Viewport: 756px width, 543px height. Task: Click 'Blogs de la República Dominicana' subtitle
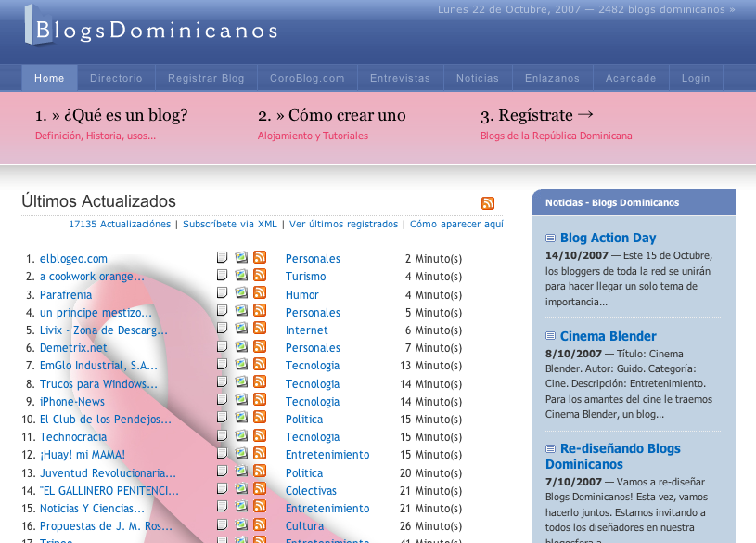[556, 136]
